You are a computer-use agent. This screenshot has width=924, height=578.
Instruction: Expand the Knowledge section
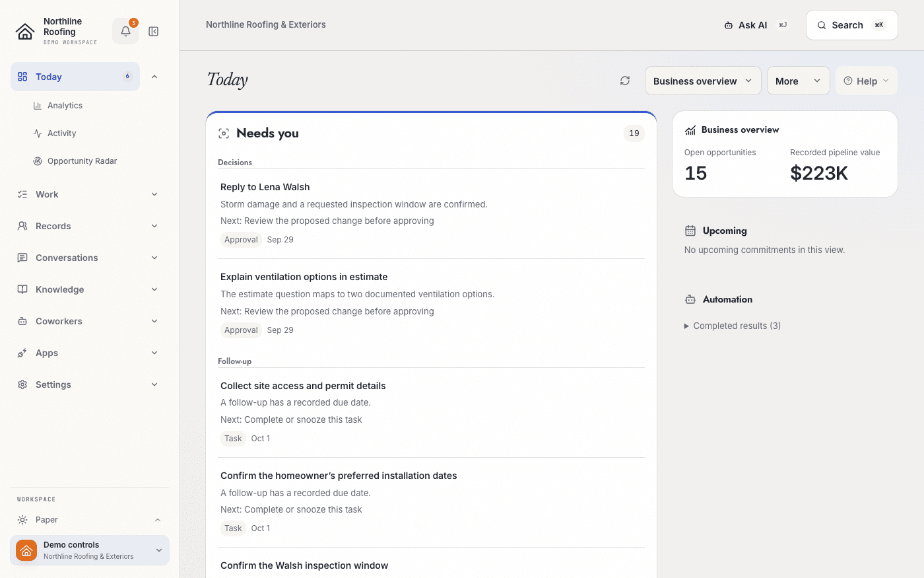tap(154, 289)
